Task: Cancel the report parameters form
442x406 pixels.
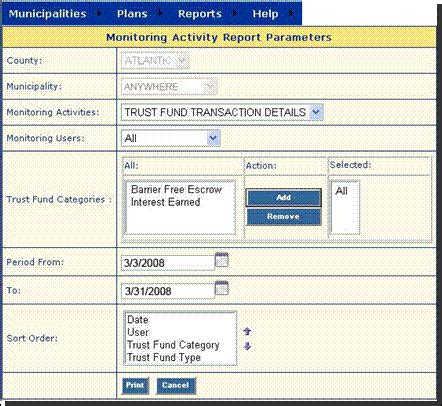Action: (x=176, y=385)
